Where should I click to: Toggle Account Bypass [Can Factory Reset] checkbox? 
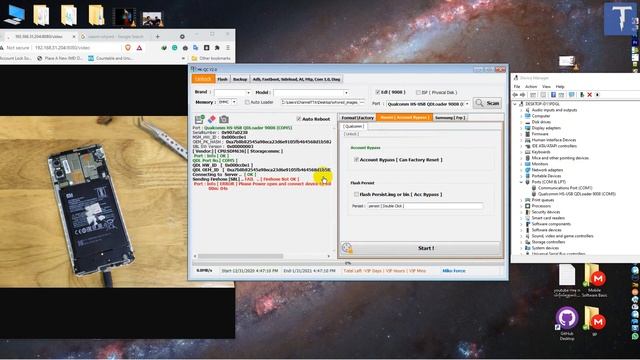pos(356,160)
